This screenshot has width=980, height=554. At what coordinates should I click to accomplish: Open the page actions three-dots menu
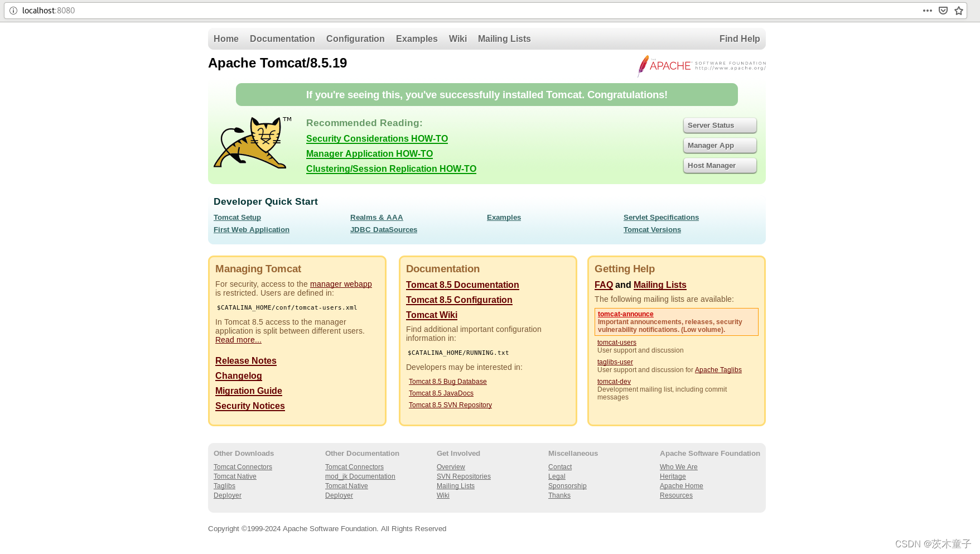click(x=928, y=11)
